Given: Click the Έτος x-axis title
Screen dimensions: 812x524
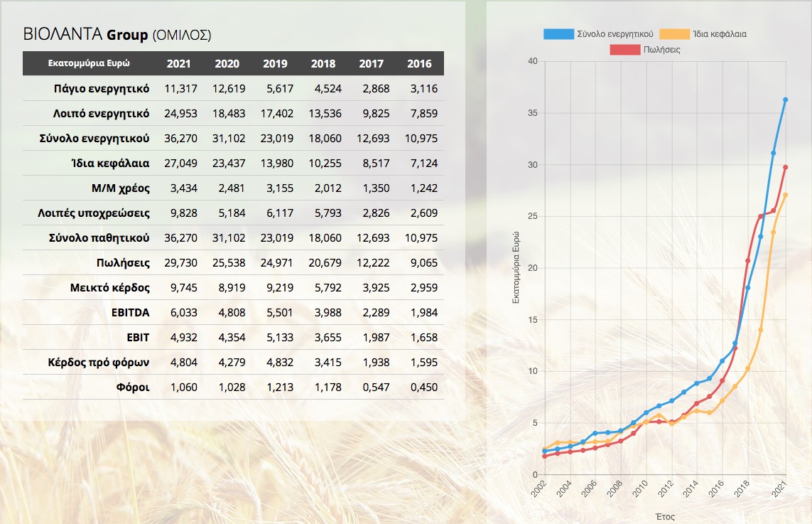Looking at the screenshot, I should pyautogui.click(x=665, y=517).
